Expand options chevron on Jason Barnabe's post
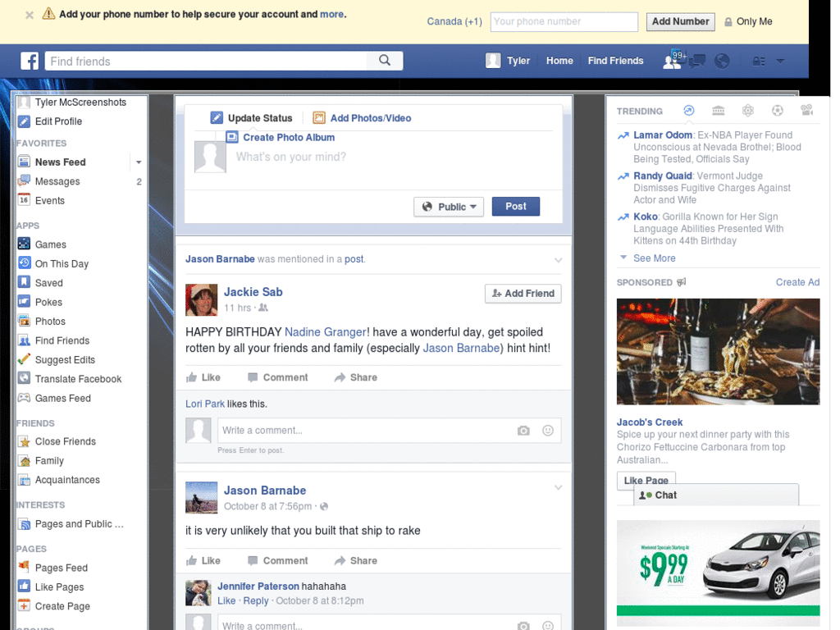This screenshot has height=630, width=840. pos(558,487)
